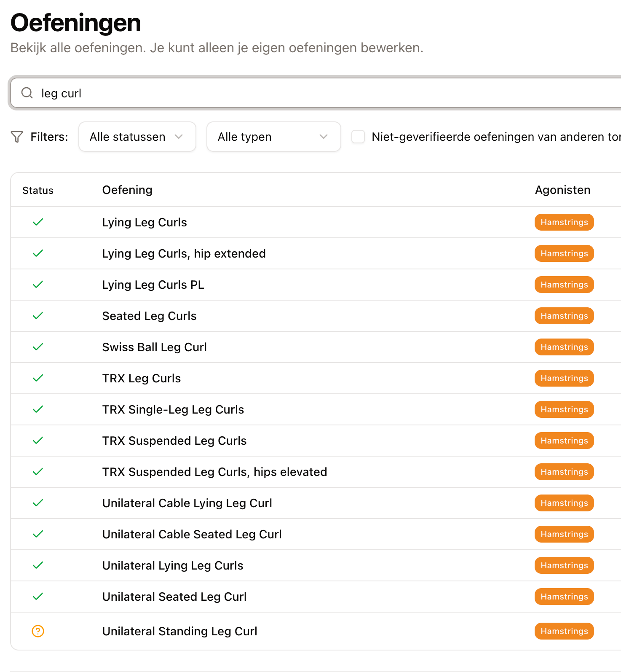This screenshot has height=672, width=621.
Task: Open the Alle typen dropdown
Action: (x=274, y=137)
